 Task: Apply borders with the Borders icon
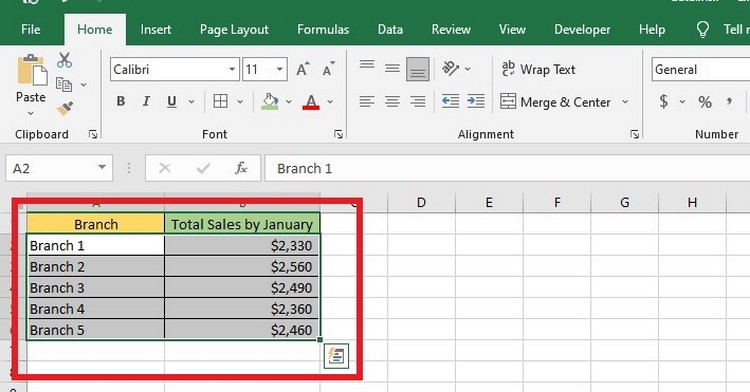tap(221, 101)
